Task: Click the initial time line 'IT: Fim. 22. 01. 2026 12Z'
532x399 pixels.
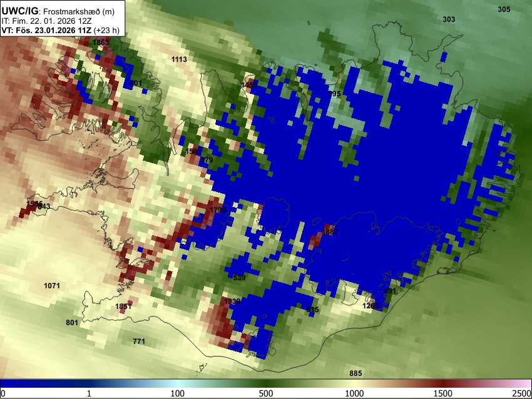Action: pyautogui.click(x=46, y=21)
